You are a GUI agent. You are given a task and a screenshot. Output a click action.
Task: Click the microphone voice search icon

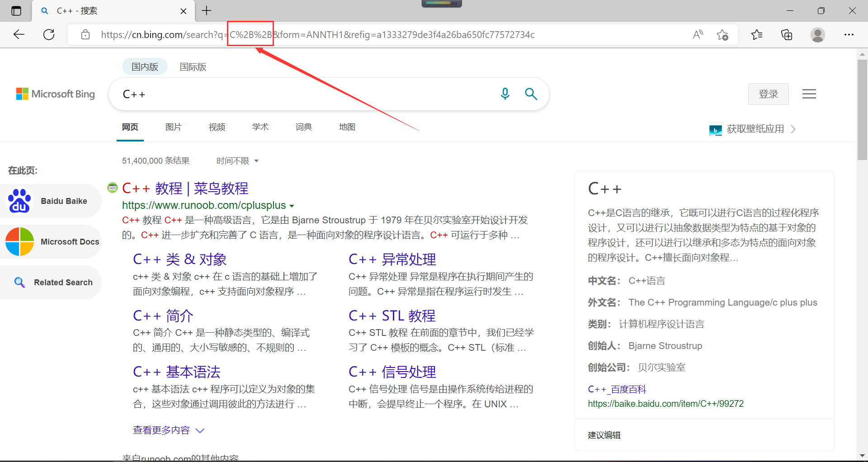point(505,94)
